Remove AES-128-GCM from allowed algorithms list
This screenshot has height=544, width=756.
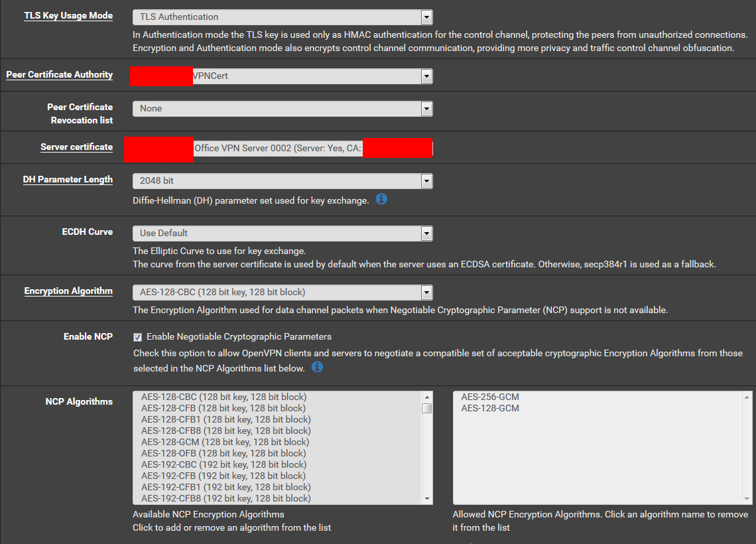[x=490, y=408]
